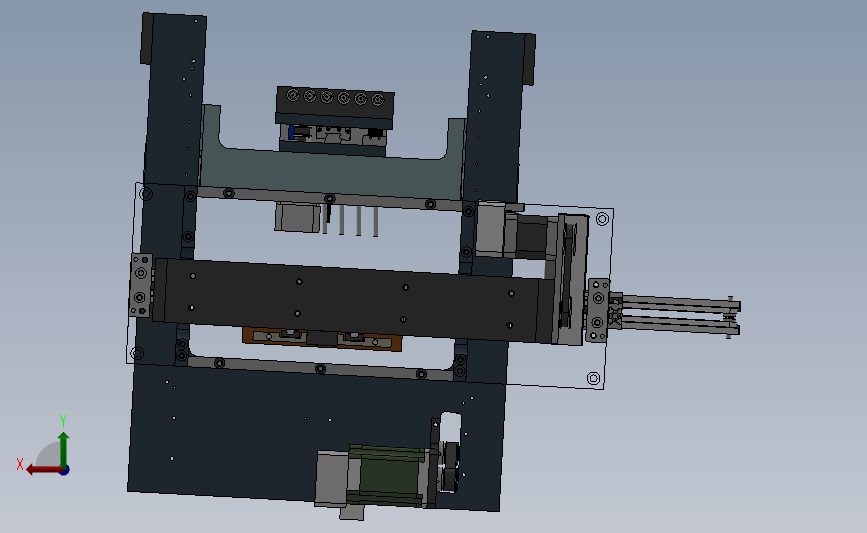Select the black pulley wheel beside the green motor
This screenshot has width=867, height=533.
(451, 467)
